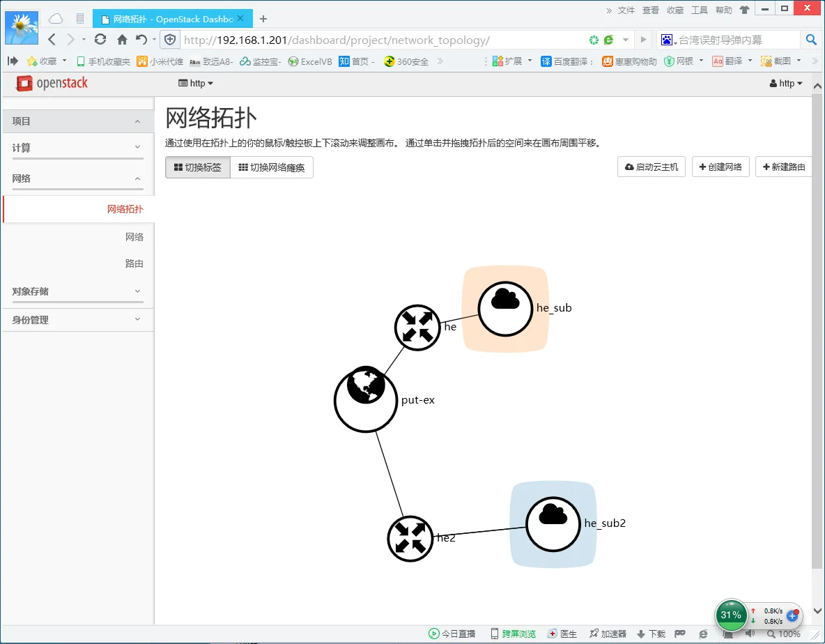Go forward with the browser forward arrow
Image resolution: width=825 pixels, height=644 pixels.
[x=70, y=40]
